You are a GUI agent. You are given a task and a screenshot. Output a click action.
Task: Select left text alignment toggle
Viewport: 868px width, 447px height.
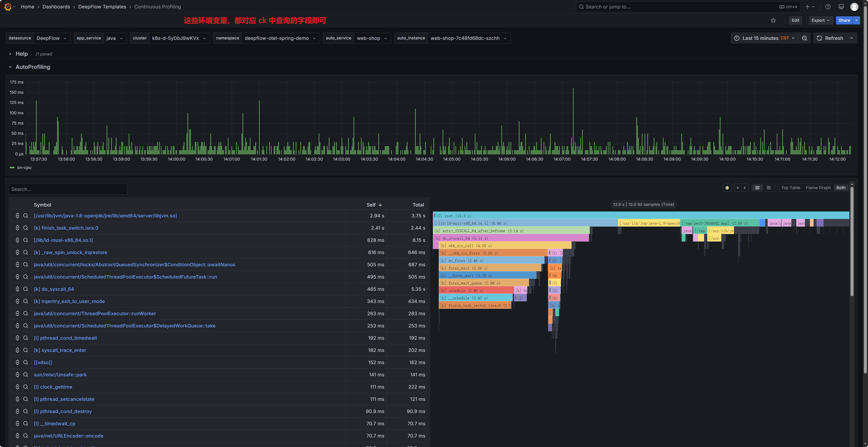[757, 188]
